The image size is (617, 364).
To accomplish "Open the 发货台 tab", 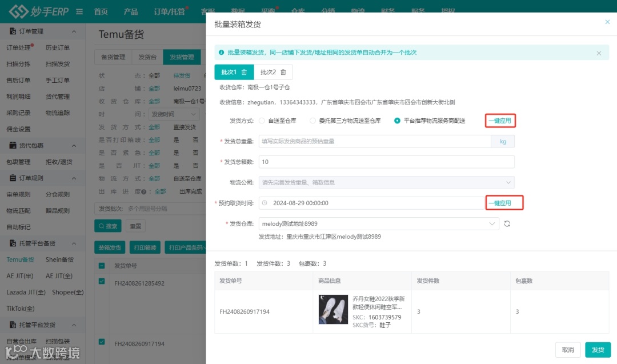I will pyautogui.click(x=147, y=57).
